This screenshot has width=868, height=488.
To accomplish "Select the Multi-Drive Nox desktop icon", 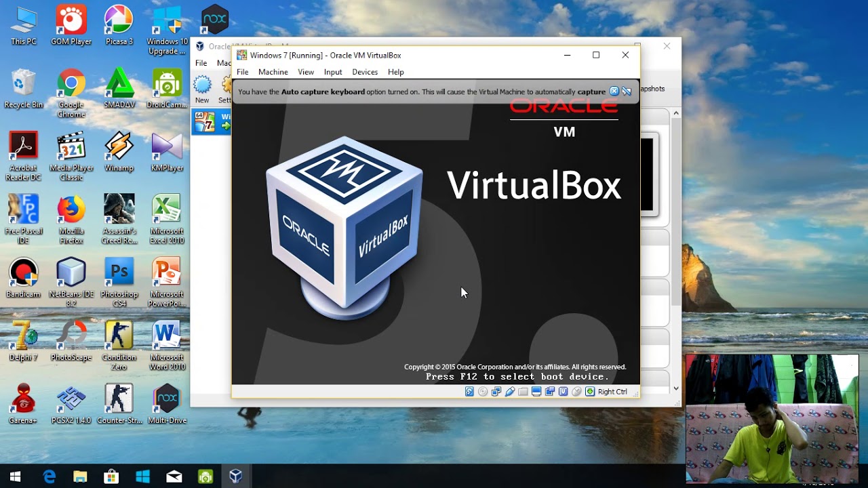I will click(x=167, y=405).
